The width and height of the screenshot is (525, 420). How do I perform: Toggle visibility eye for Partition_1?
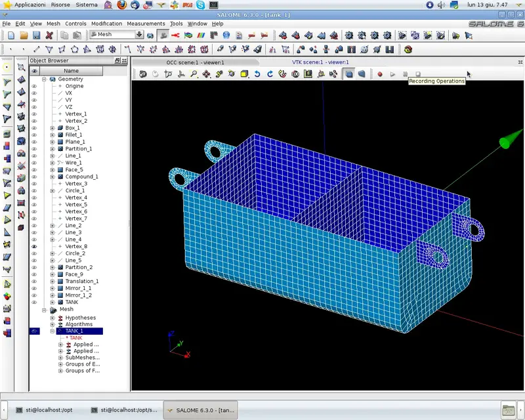[x=34, y=149]
